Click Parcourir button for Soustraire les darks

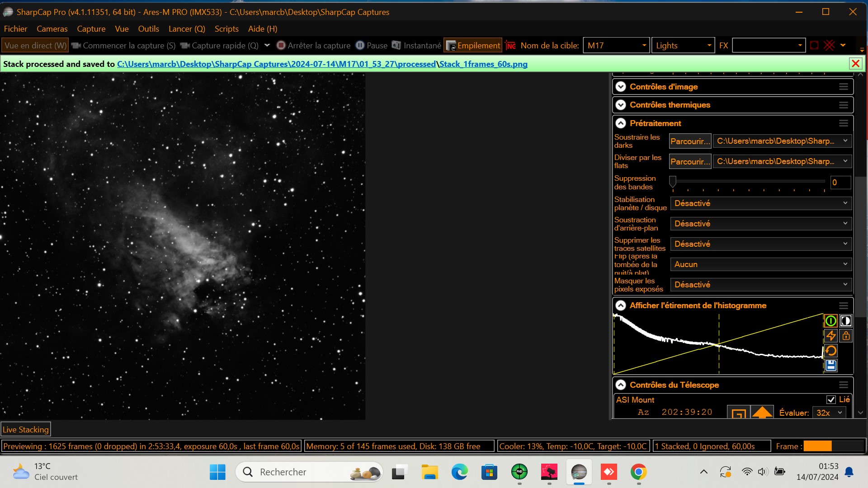click(690, 141)
